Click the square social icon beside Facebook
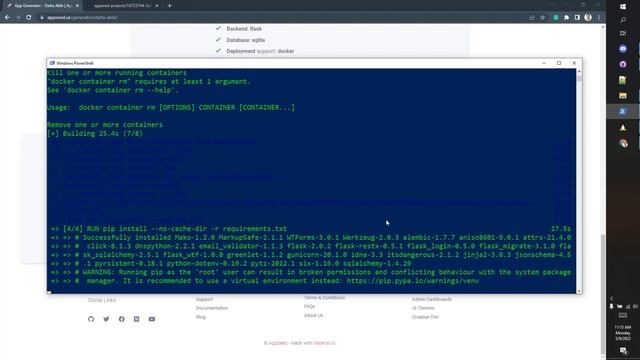Viewport: 640px width, 360px height. 137,319
